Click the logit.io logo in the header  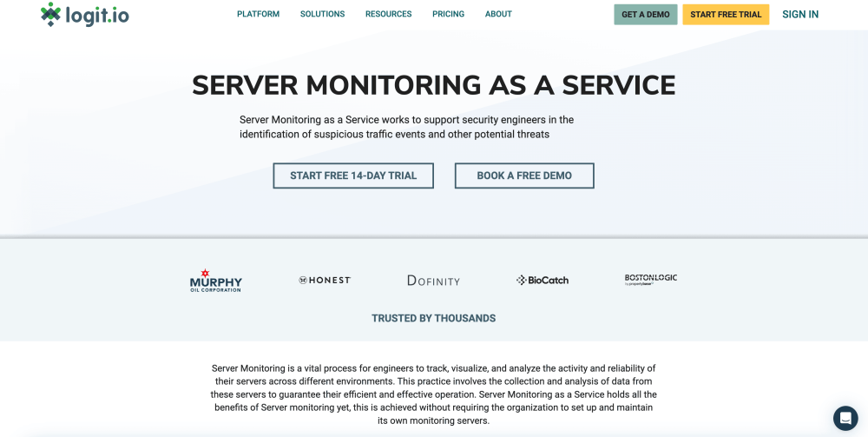pyautogui.click(x=84, y=15)
